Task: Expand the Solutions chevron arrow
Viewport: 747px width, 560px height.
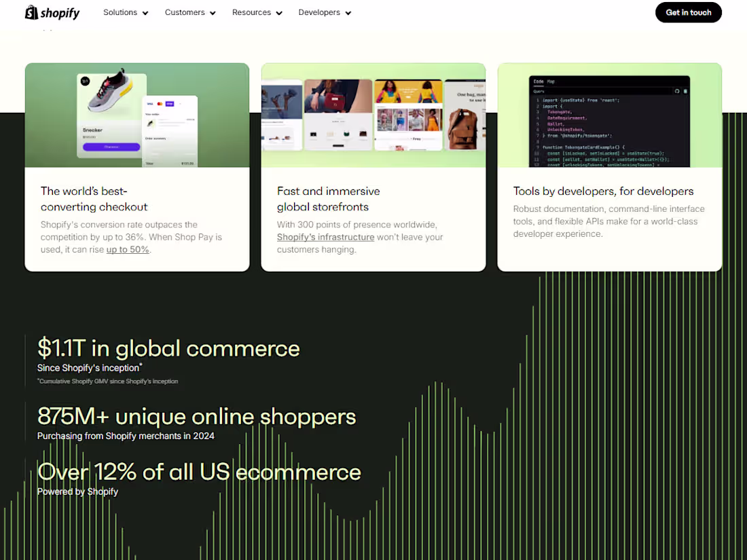Action: point(145,13)
